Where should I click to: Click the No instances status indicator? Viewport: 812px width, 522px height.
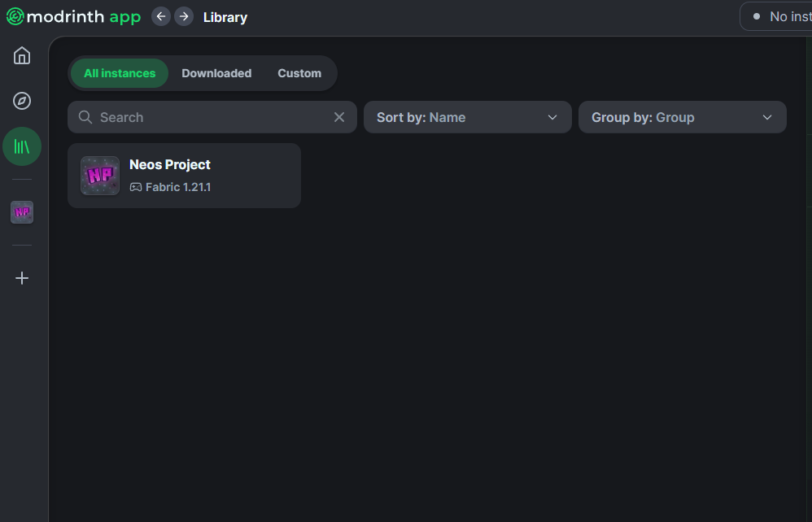(777, 16)
